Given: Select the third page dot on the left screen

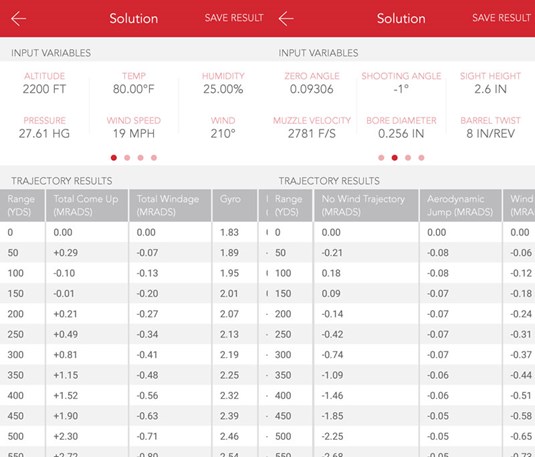Looking at the screenshot, I should 141,158.
